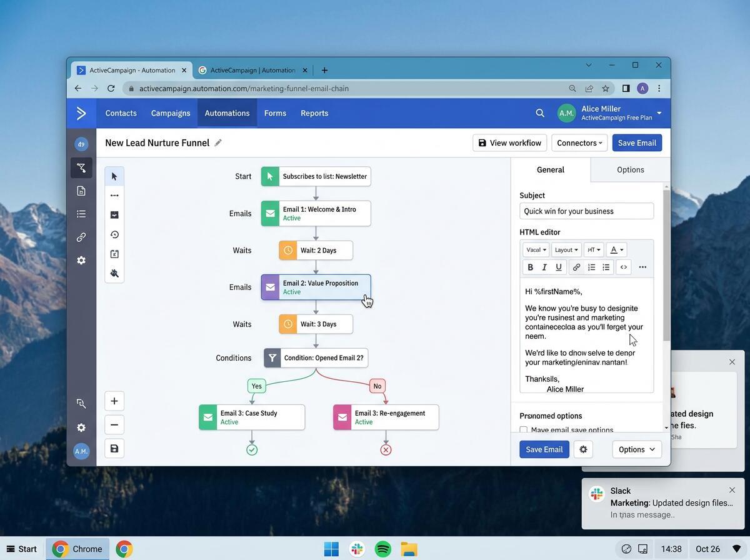750x560 pixels.
Task: Open File Explorer from the taskbar
Action: [x=409, y=549]
